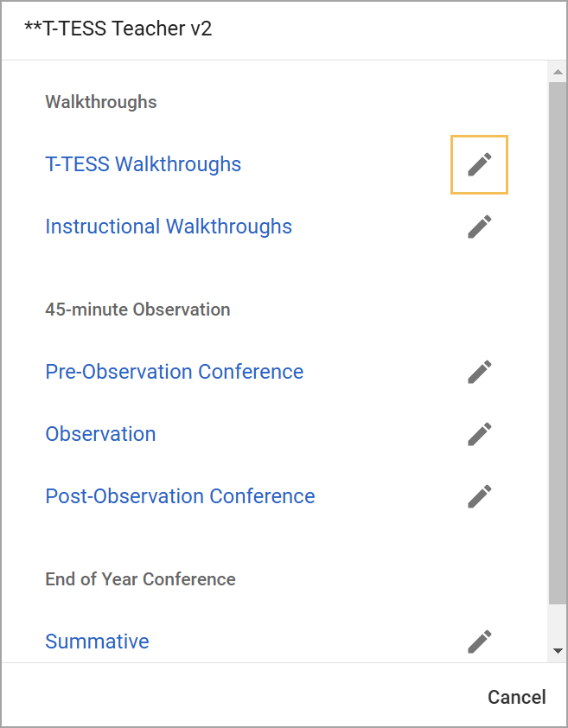The width and height of the screenshot is (568, 728).
Task: Open the Summative link
Action: [x=97, y=642]
